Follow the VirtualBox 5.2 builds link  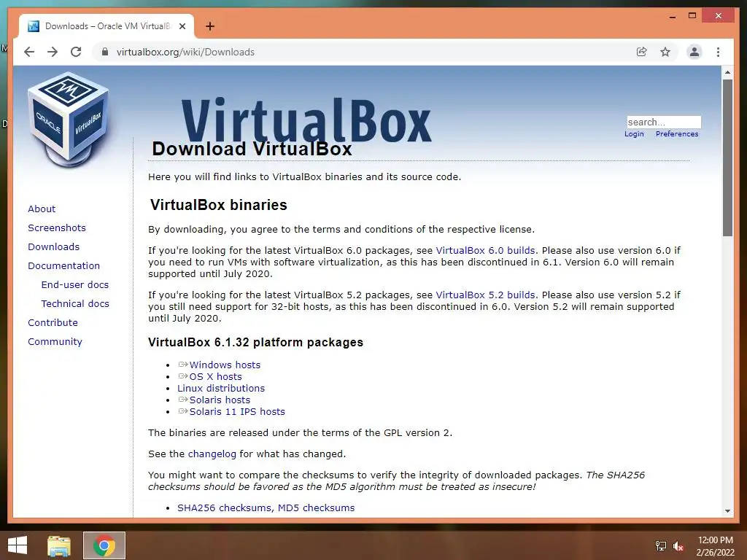485,295
